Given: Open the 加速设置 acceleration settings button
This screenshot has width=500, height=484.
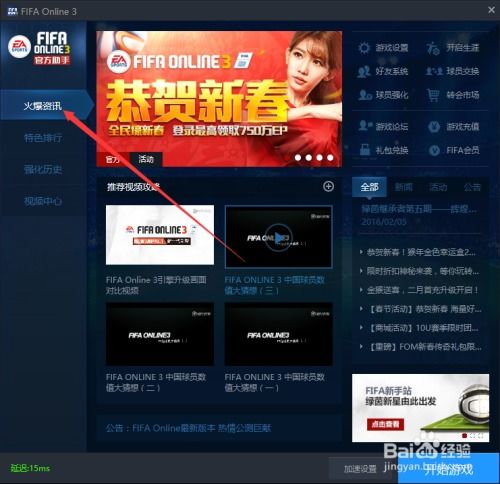Looking at the screenshot, I should pos(360,469).
